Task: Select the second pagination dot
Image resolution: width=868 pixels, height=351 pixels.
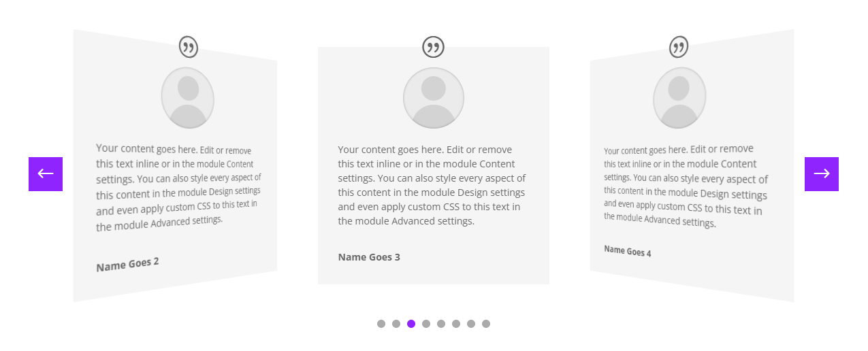Action: pyautogui.click(x=396, y=324)
